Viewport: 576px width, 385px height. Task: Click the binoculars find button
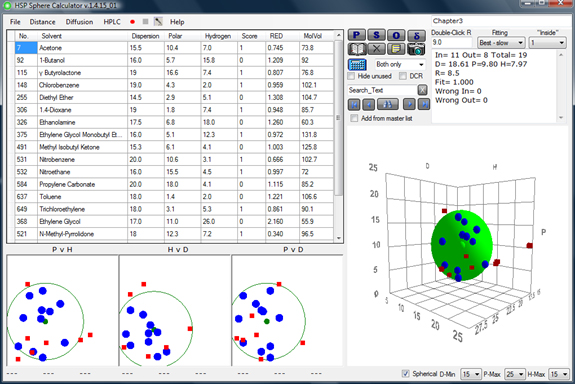point(388,104)
